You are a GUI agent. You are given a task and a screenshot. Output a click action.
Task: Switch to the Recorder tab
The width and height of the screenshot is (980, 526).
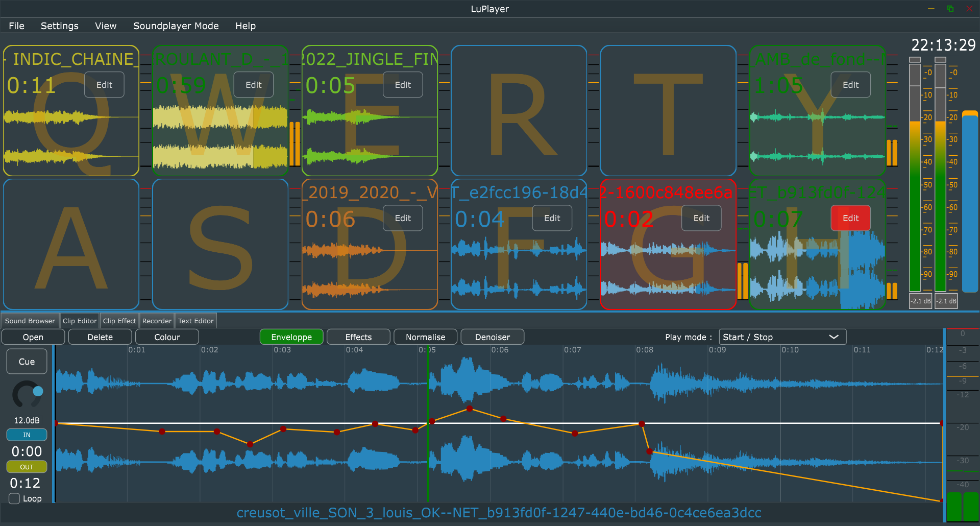157,320
